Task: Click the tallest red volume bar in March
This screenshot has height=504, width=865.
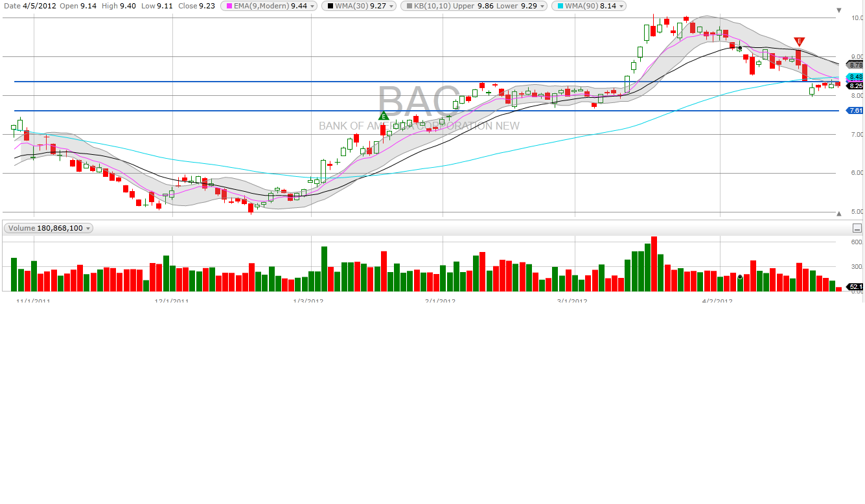Action: [654, 264]
